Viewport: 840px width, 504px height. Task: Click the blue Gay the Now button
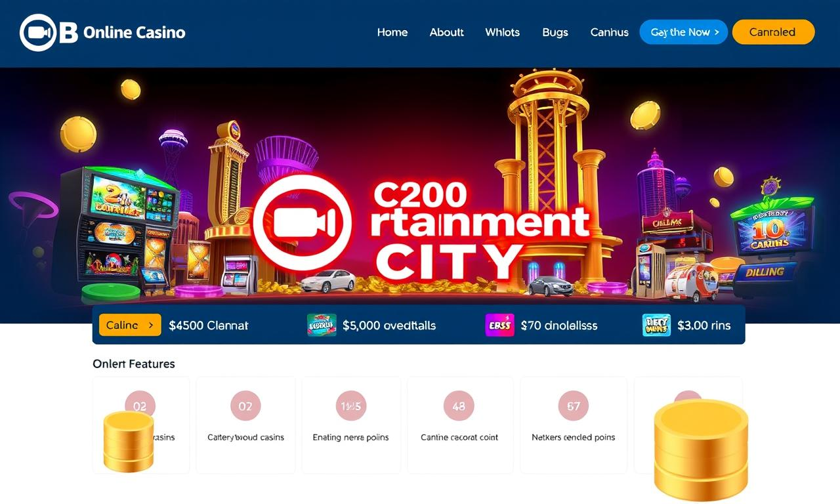(683, 31)
